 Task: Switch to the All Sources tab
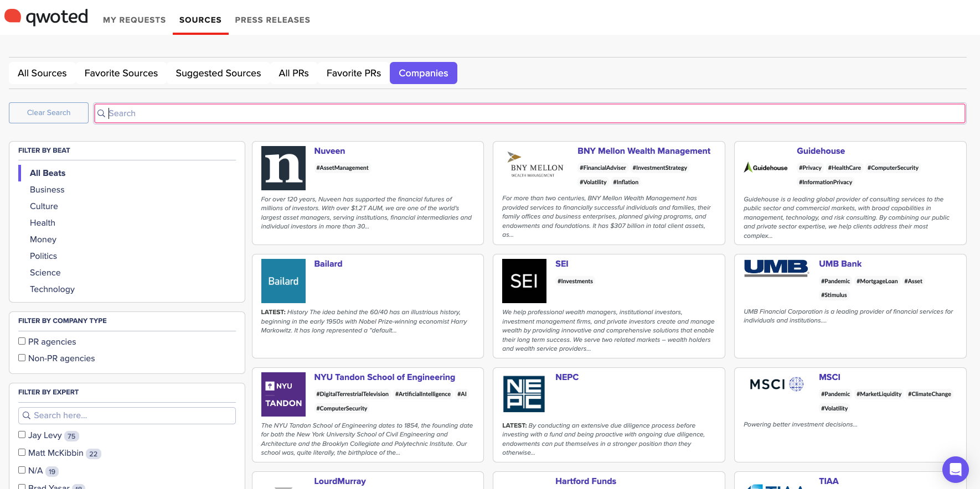coord(42,73)
